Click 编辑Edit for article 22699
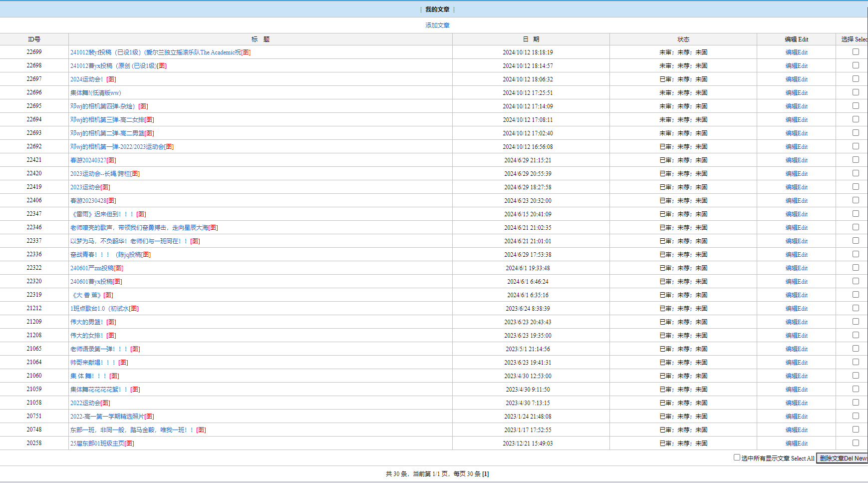868x483 pixels. [x=796, y=52]
